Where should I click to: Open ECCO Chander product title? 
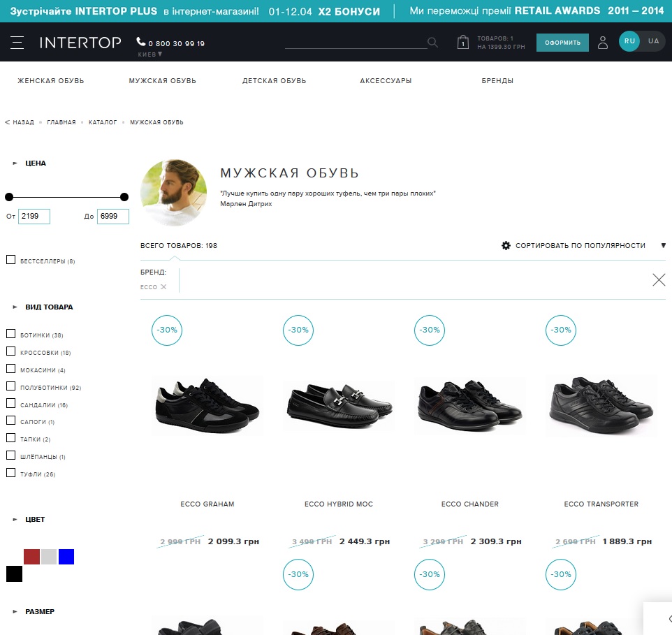(470, 504)
